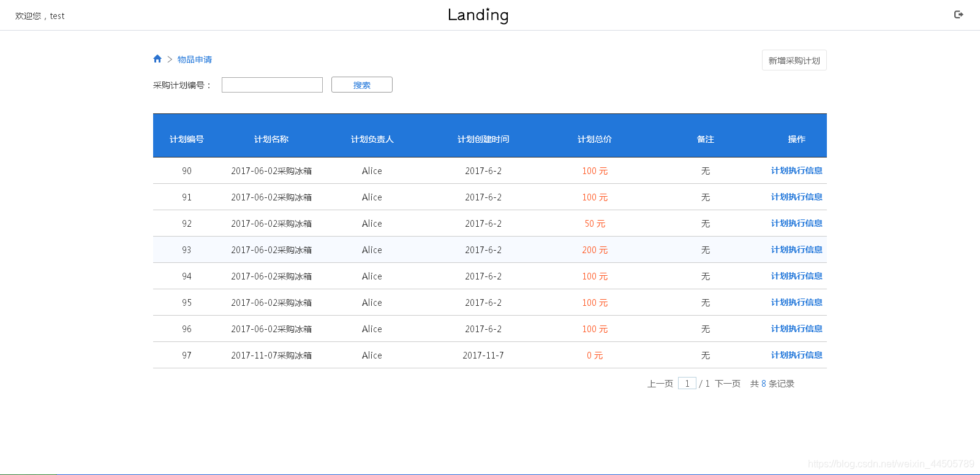This screenshot has width=980, height=475.
Task: Click the home icon in breadcrumb
Action: (x=157, y=59)
